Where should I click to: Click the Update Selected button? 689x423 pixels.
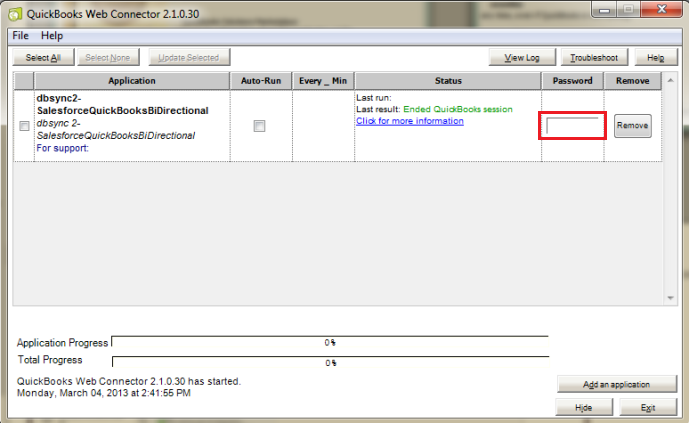(189, 58)
